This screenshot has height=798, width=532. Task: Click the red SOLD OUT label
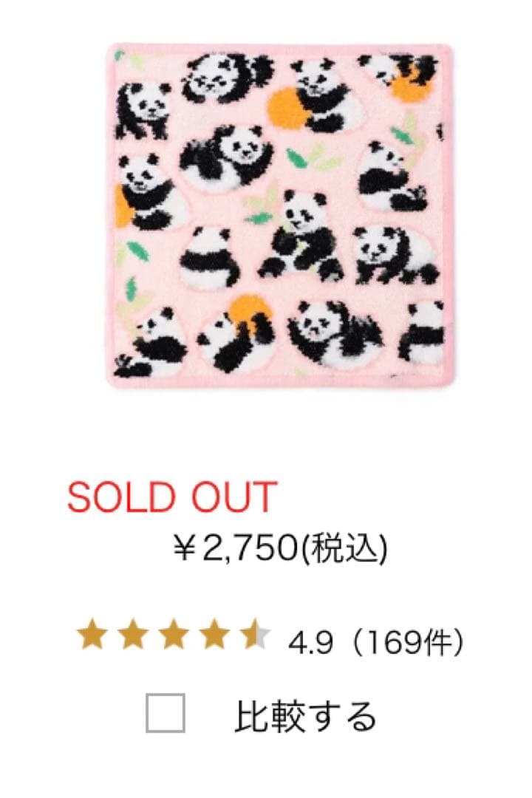click(172, 497)
